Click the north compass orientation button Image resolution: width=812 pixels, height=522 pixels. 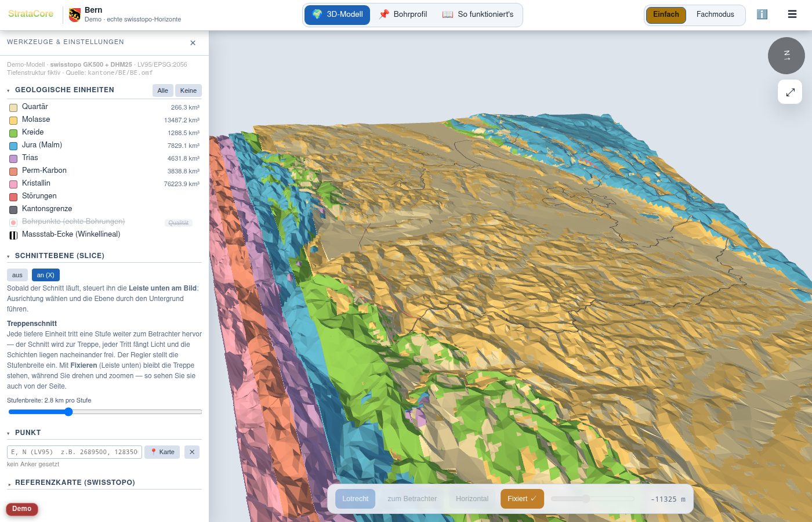pyautogui.click(x=786, y=56)
